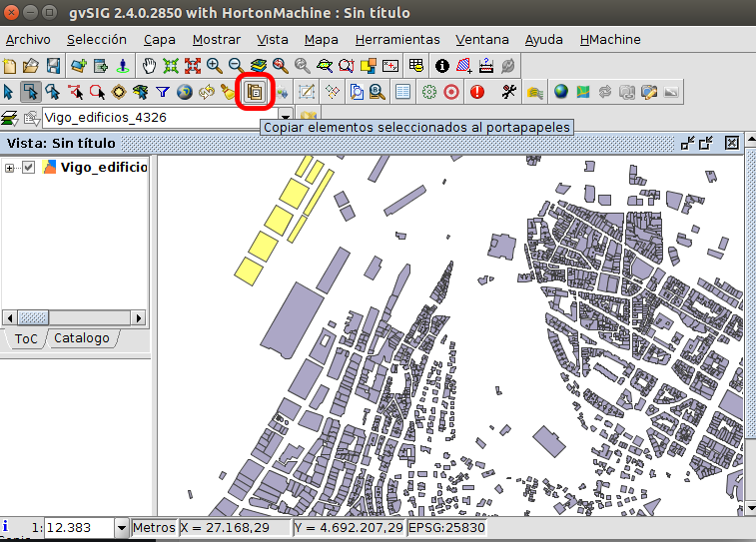
Task: Click the red exclamation mark icon
Action: pos(477,92)
